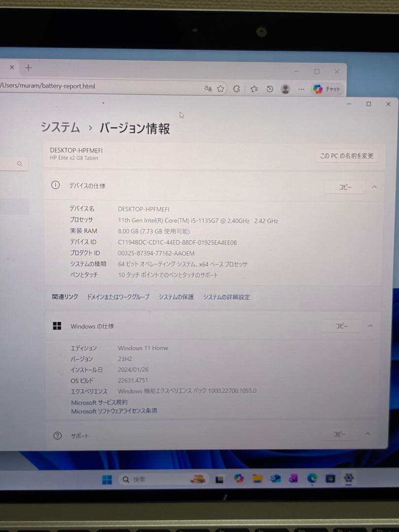Open the browser profile icon
This screenshot has width=399, height=532.
(x=286, y=89)
